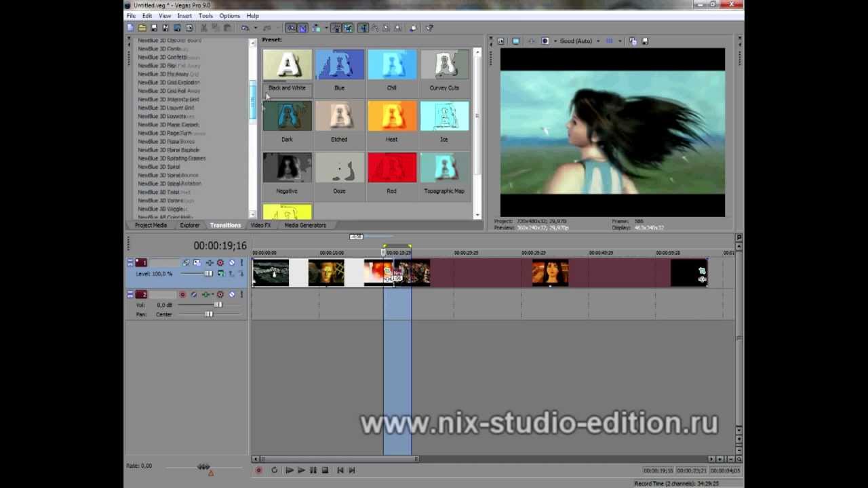Toggle invert phase on audio track 2
Screen dimensions: 868x488
tap(194, 294)
